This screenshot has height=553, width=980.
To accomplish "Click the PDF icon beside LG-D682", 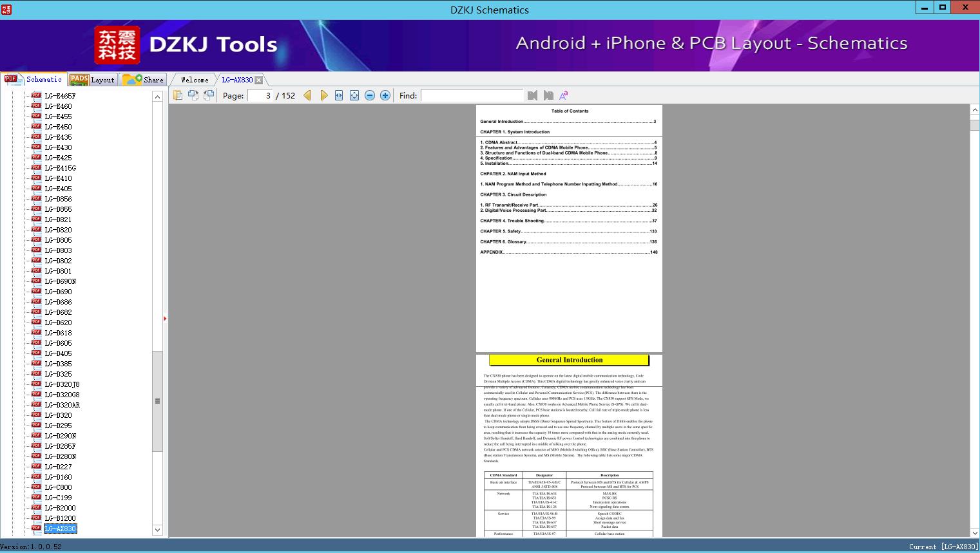I will (36, 312).
